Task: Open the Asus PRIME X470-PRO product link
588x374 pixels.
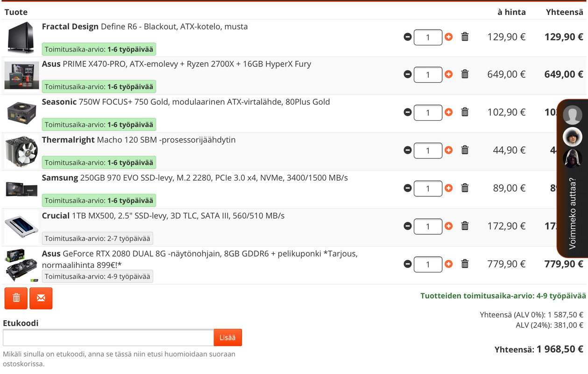Action: 177,64
